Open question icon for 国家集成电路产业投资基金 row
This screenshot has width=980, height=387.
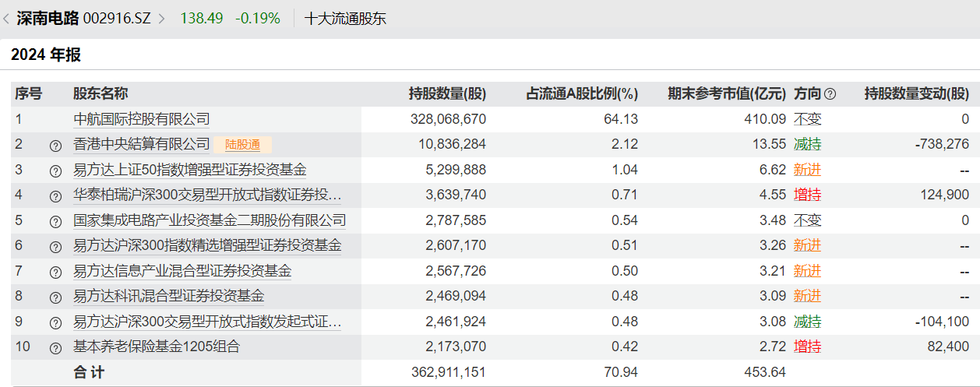55,222
